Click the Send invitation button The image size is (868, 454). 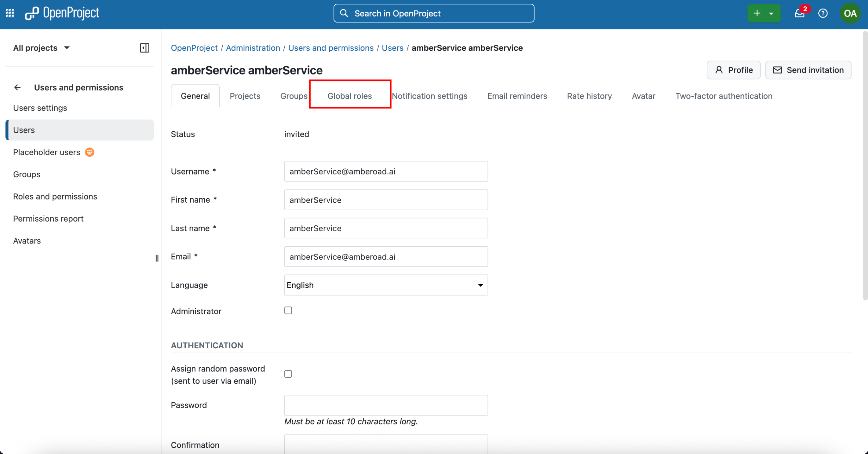pyautogui.click(x=808, y=70)
